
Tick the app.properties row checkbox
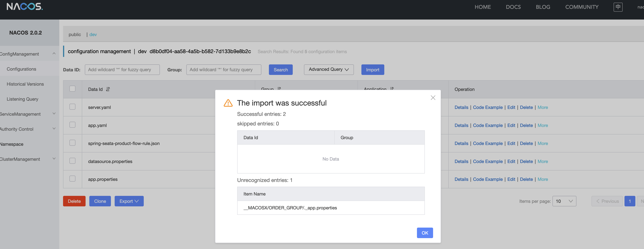click(72, 178)
